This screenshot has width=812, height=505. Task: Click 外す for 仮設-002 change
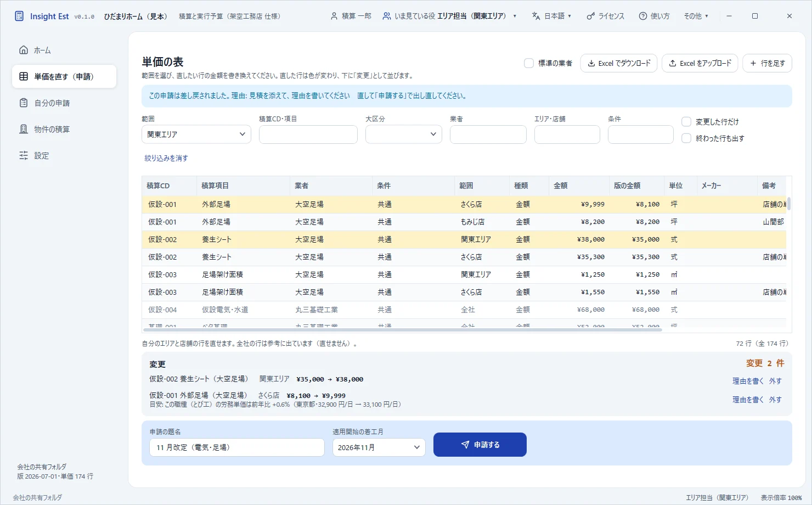pyautogui.click(x=775, y=381)
